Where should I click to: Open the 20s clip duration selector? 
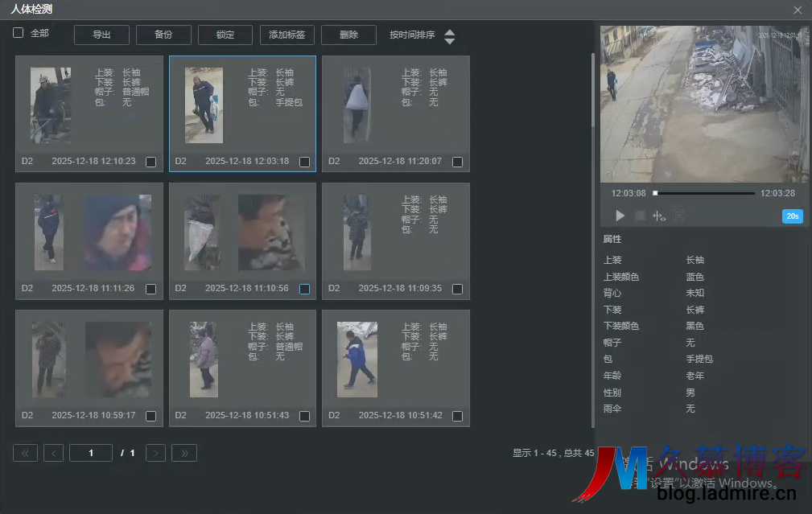(792, 216)
